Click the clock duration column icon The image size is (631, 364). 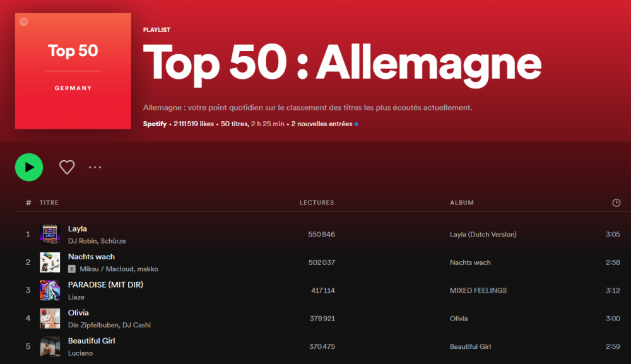click(x=616, y=203)
